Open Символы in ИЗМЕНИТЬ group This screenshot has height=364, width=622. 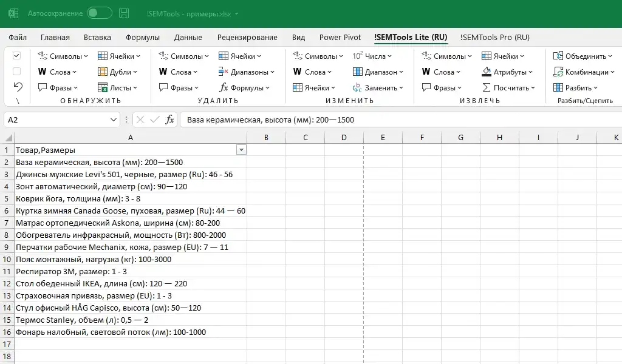pos(318,56)
